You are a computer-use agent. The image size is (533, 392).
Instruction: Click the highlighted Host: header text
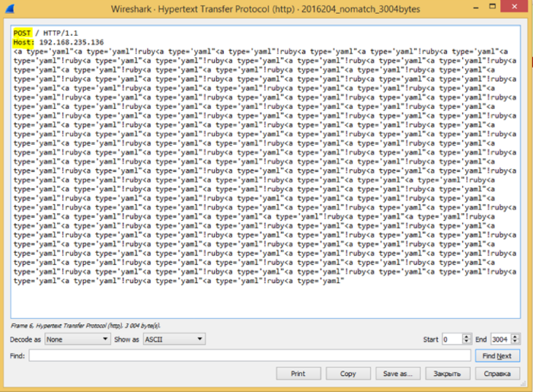(24, 42)
